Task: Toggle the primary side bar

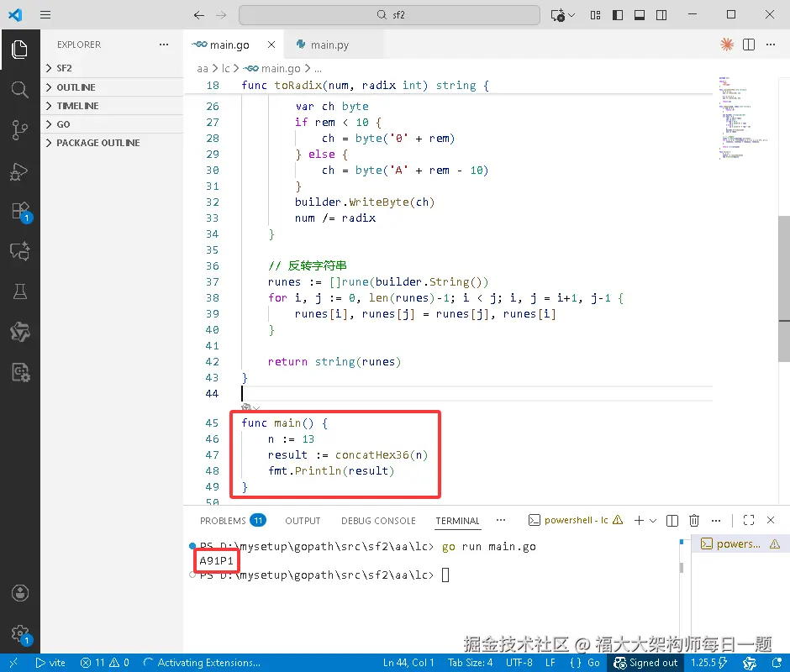Action: click(x=617, y=15)
